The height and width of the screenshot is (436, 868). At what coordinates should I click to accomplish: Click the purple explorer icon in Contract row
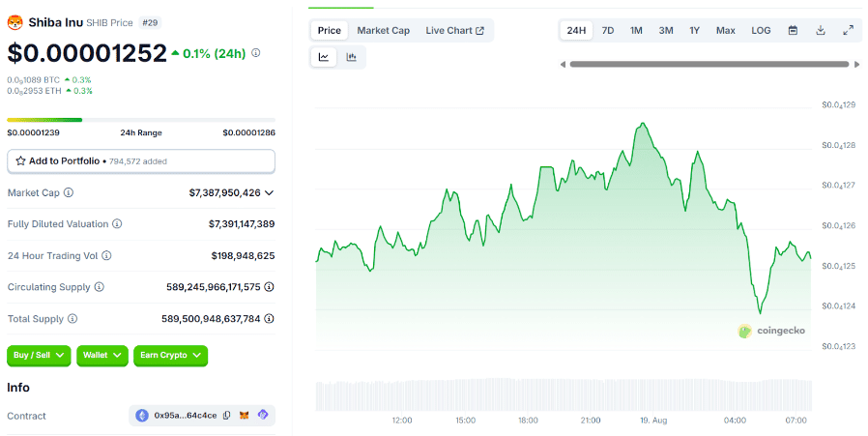[x=263, y=415]
